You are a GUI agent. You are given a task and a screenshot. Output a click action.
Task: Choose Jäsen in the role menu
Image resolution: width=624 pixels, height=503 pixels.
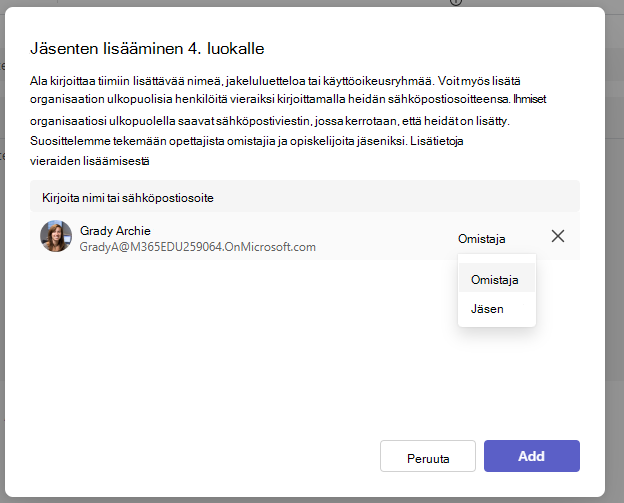[497, 309]
